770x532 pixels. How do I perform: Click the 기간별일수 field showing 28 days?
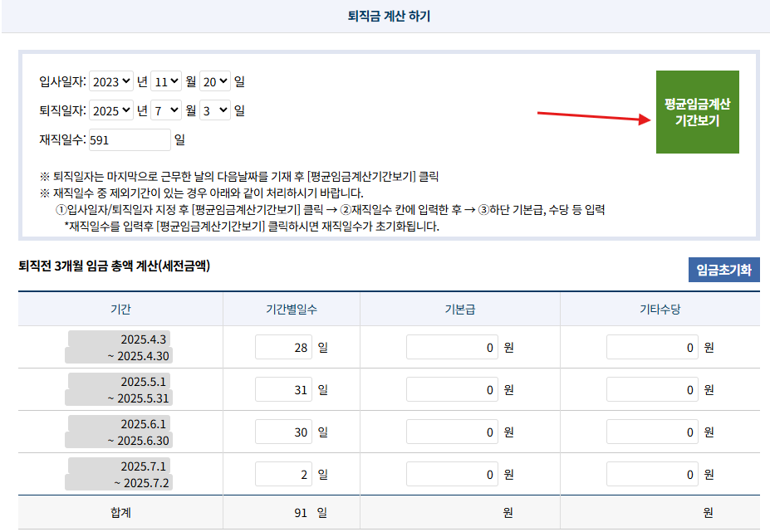tap(283, 347)
